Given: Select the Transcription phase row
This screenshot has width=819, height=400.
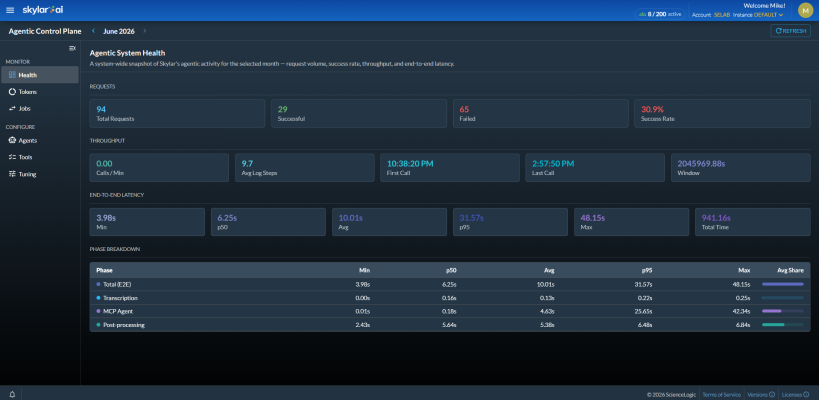Looking at the screenshot, I should click(x=450, y=298).
